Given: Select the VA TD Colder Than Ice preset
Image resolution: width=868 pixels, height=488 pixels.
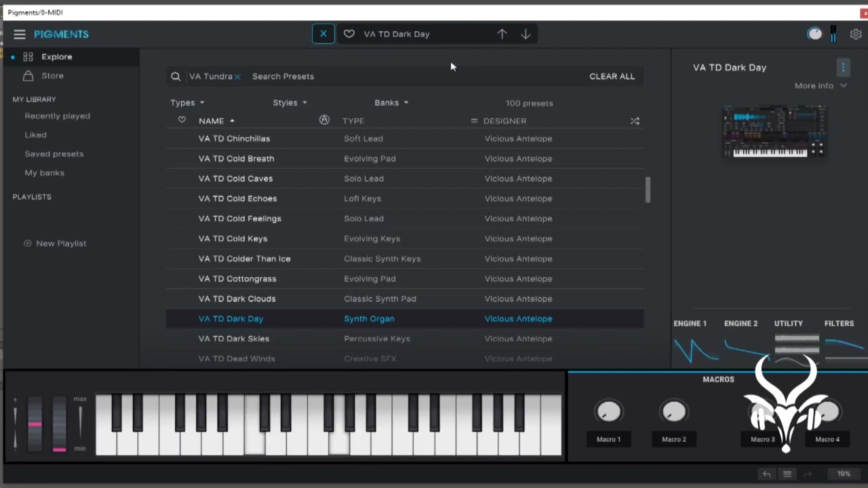Looking at the screenshot, I should pos(405,258).
